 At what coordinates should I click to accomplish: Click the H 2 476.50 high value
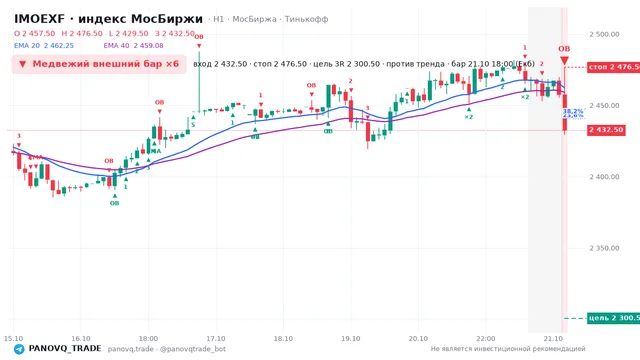(82, 33)
